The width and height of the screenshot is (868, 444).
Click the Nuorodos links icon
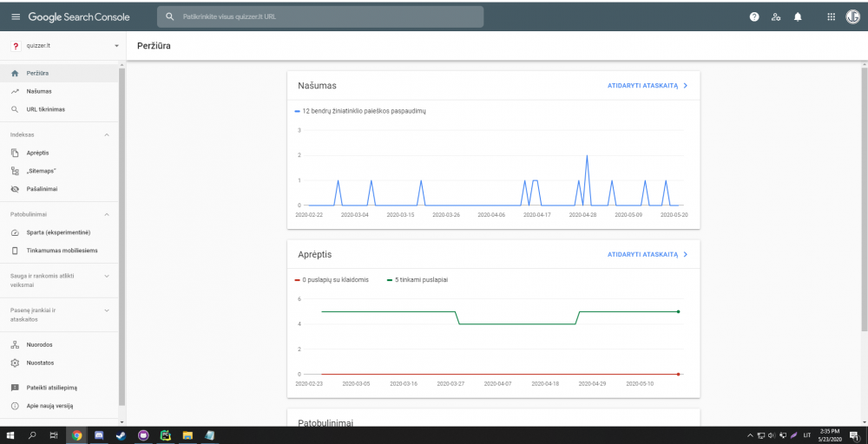[16, 344]
